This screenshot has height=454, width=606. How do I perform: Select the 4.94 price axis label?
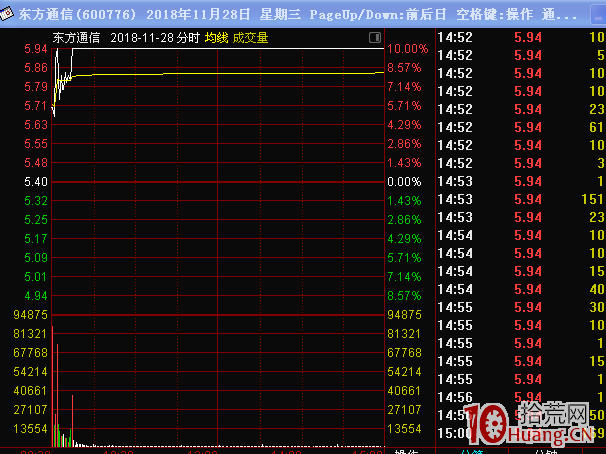[x=36, y=296]
